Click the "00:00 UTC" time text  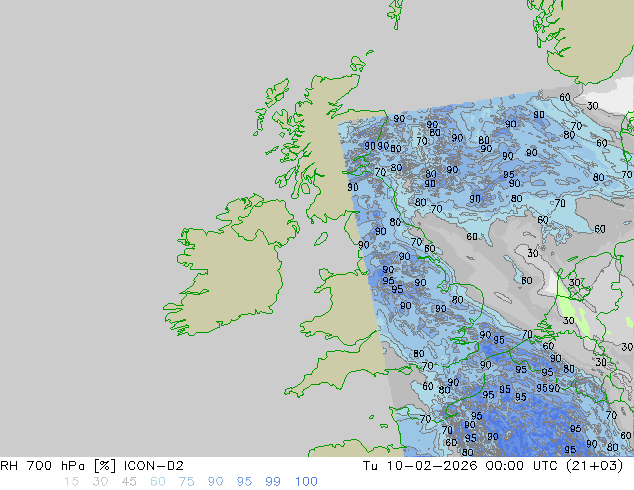(x=520, y=466)
